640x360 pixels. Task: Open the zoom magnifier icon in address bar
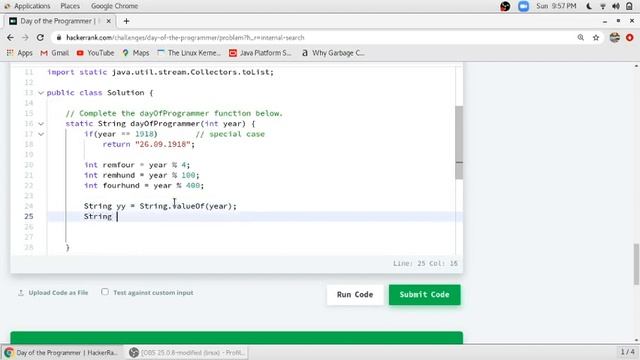580,38
